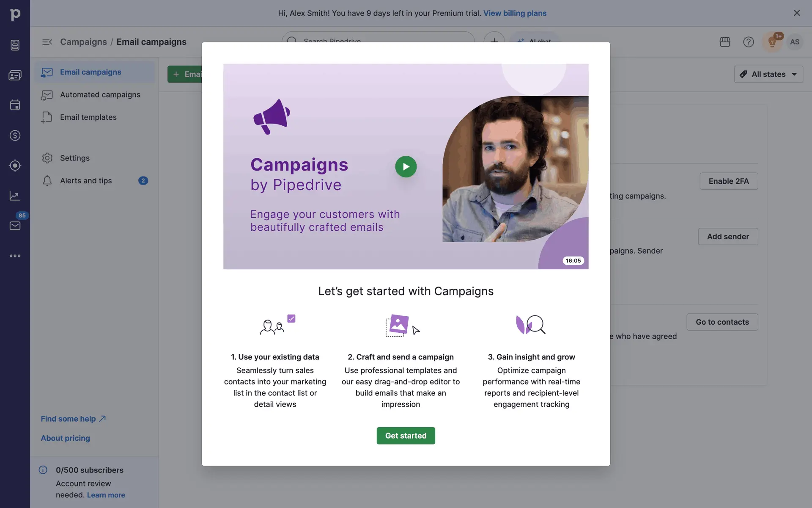Open Deals dollar icon in sidebar
This screenshot has width=812, height=508.
(x=15, y=135)
